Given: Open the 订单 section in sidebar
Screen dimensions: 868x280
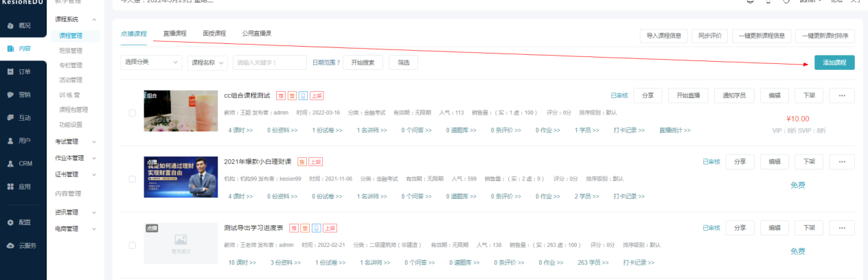Looking at the screenshot, I should (x=23, y=71).
